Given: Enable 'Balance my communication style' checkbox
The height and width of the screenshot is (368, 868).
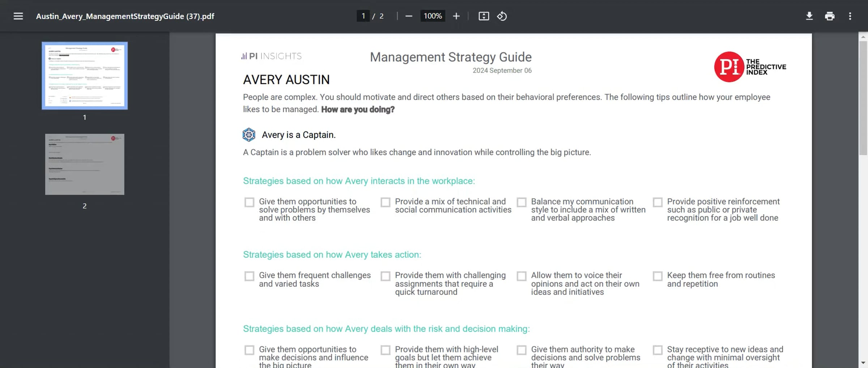Looking at the screenshot, I should pyautogui.click(x=522, y=202).
